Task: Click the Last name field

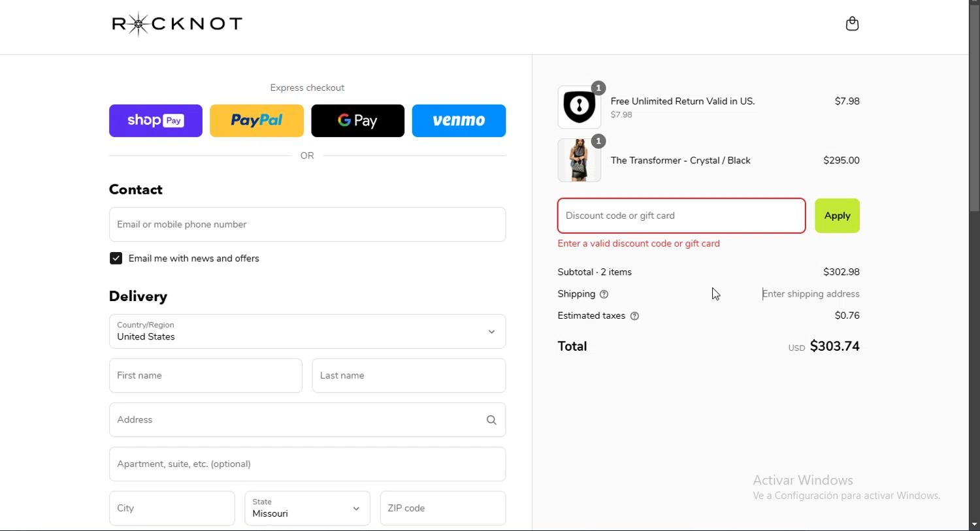Action: point(409,376)
